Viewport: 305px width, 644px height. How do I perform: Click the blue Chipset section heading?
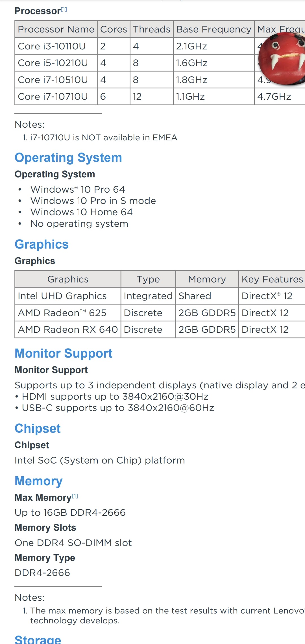[x=38, y=428]
